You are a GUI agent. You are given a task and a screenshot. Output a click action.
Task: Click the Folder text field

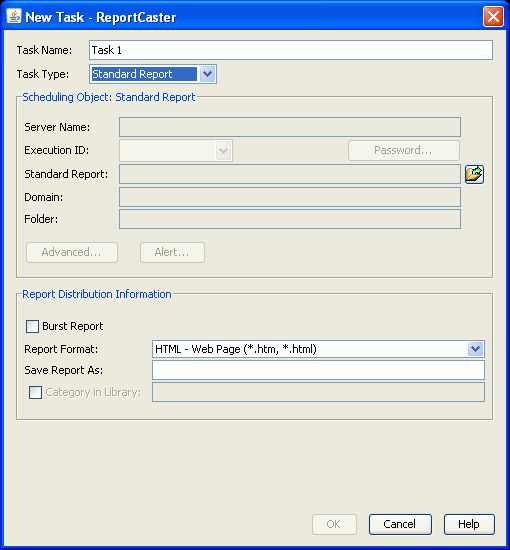(290, 219)
